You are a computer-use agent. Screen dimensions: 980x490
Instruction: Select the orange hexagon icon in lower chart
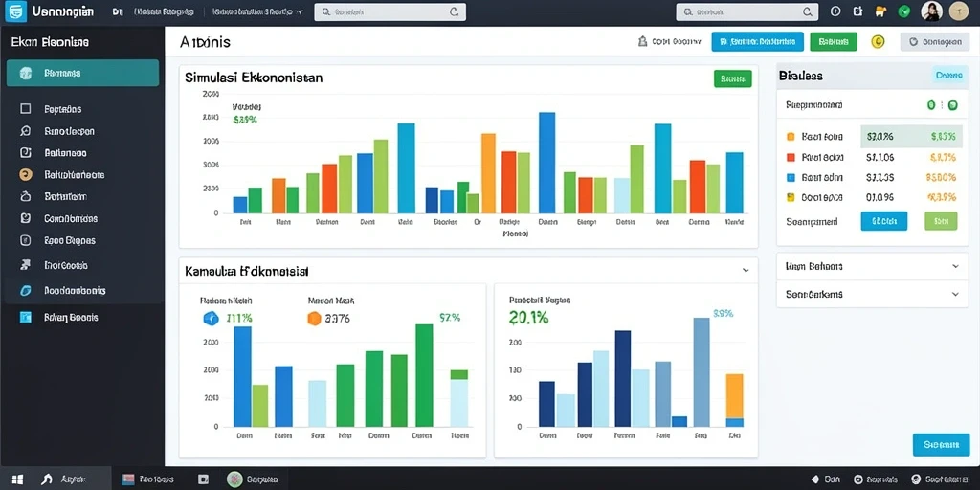[314, 319]
